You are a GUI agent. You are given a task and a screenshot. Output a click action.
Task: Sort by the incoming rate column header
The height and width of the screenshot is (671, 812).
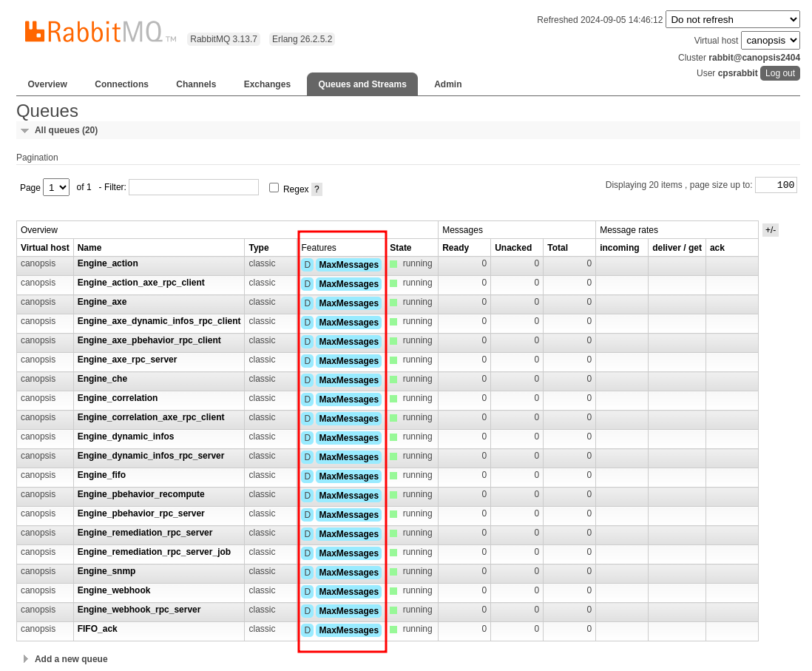[x=620, y=248]
